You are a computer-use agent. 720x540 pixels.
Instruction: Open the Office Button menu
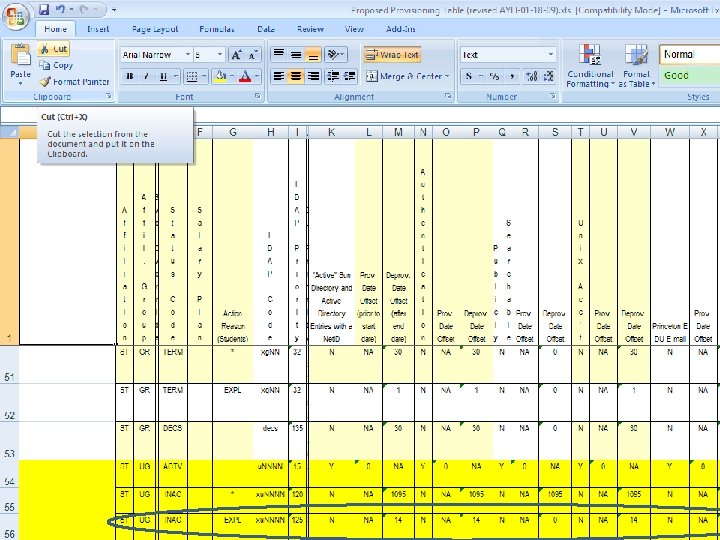pos(16,16)
